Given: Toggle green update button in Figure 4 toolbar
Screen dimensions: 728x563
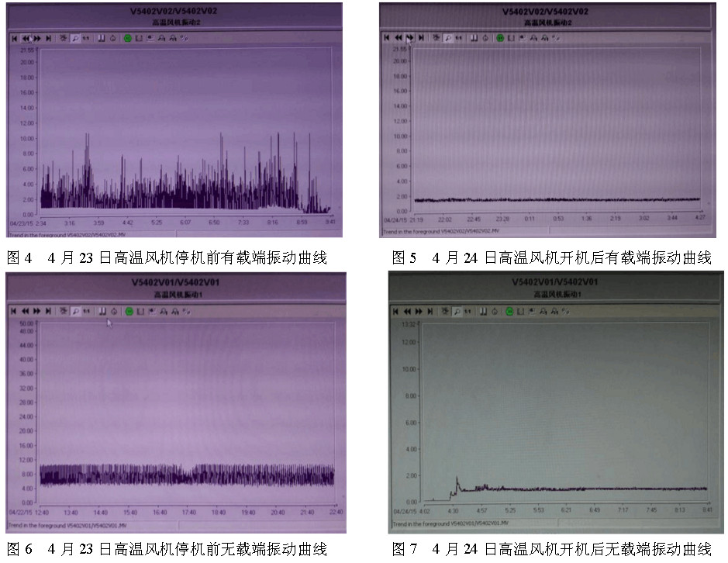Looking at the screenshot, I should click(x=128, y=39).
